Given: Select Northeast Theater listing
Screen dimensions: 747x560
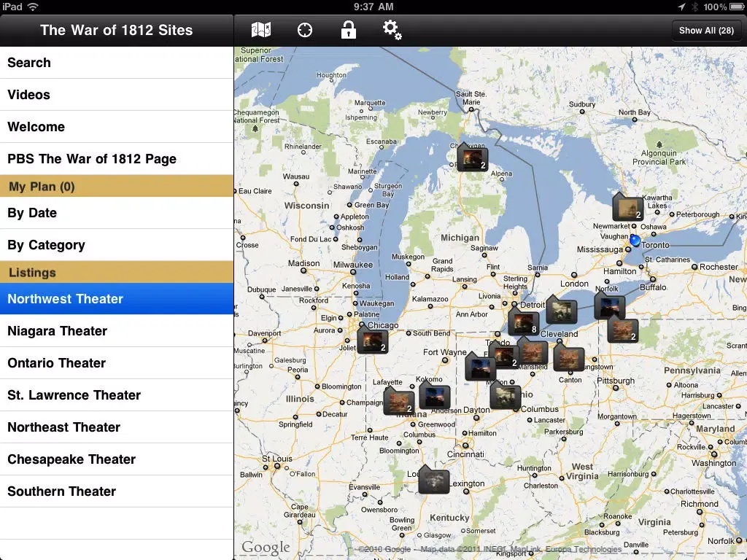Looking at the screenshot, I should click(x=117, y=427).
